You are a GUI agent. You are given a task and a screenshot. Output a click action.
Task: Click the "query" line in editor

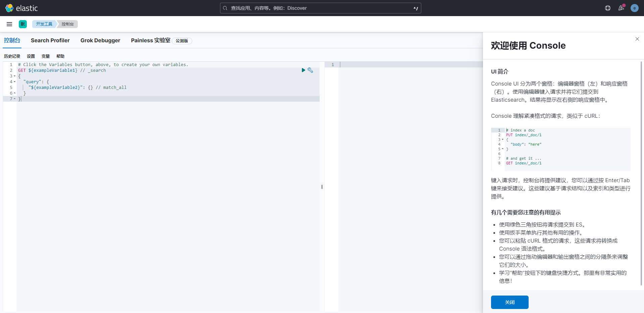click(x=36, y=82)
